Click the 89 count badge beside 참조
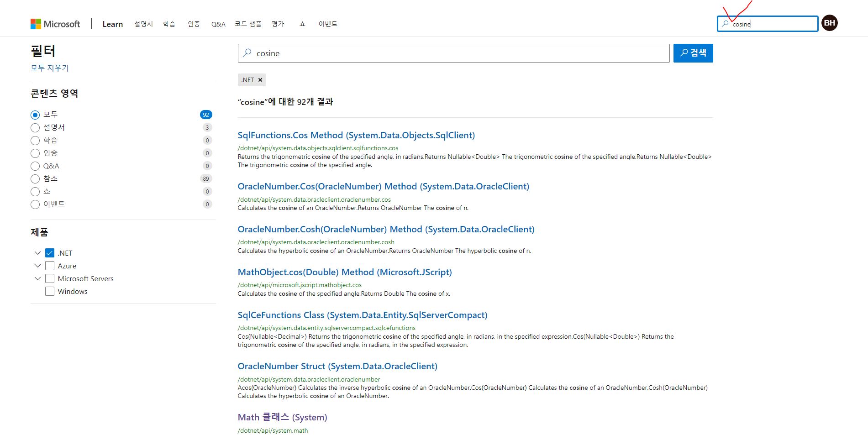This screenshot has width=868, height=435. coord(206,178)
